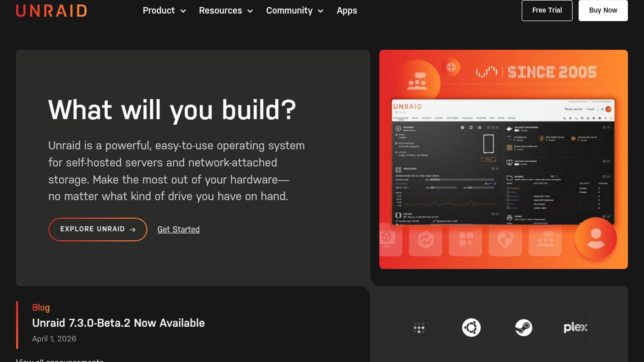Follow the Get Started link
The height and width of the screenshot is (362, 644).
pos(178,229)
